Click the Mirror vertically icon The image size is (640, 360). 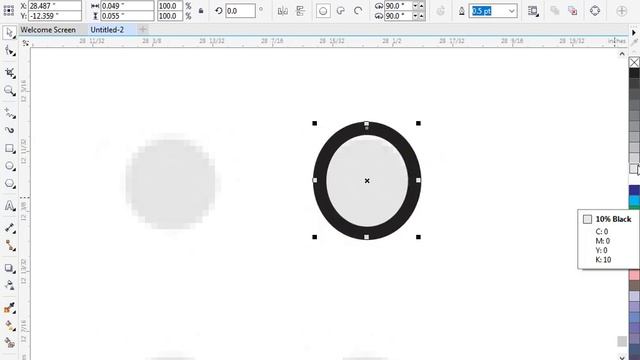click(x=300, y=11)
